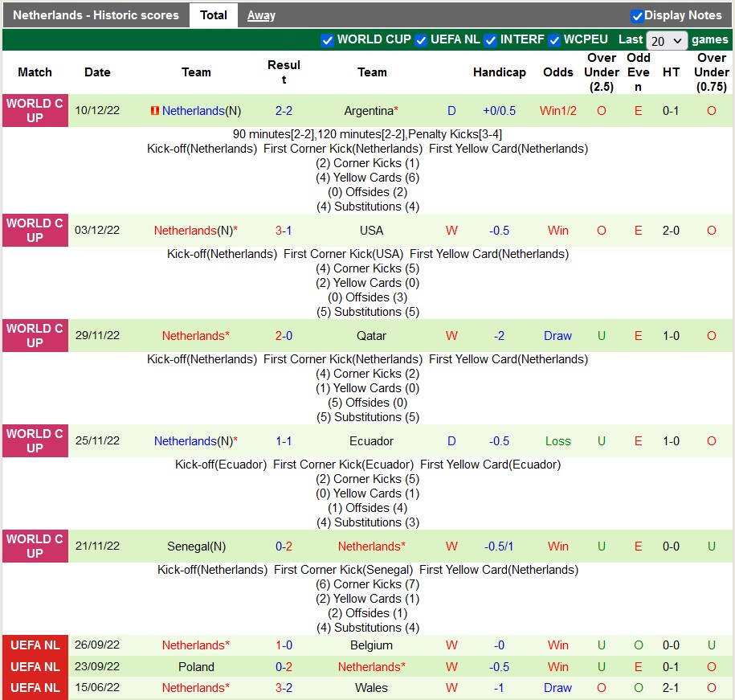Toggle the UEFA NL filter checkbox
The image size is (735, 700).
click(x=421, y=40)
